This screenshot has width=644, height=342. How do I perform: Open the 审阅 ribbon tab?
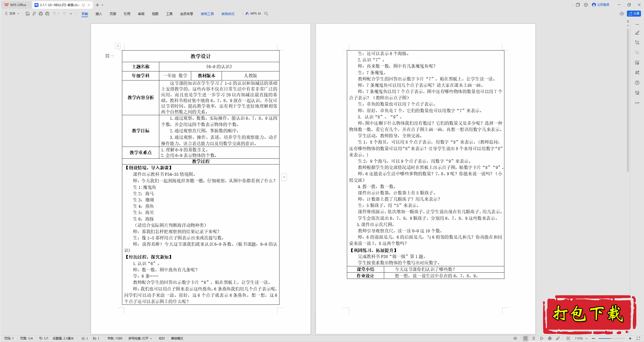click(x=141, y=14)
